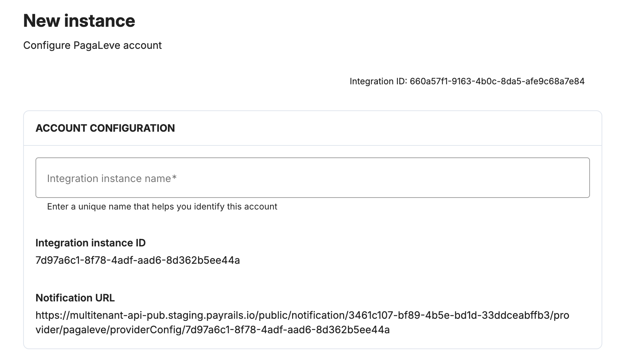This screenshot has height=364, width=624.
Task: Select the 7d97a6c1-8f78 instance ID value
Action: click(138, 261)
